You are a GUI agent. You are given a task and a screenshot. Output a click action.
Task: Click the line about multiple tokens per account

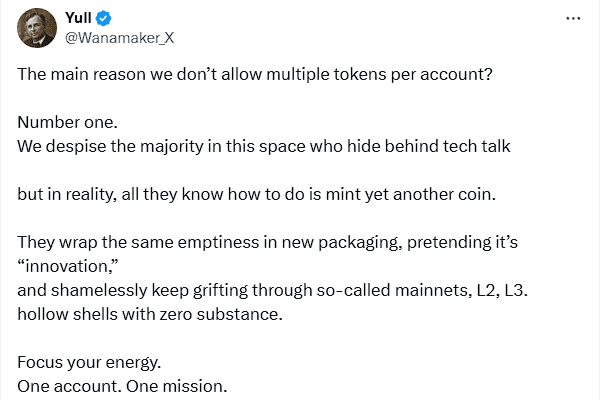254,74
